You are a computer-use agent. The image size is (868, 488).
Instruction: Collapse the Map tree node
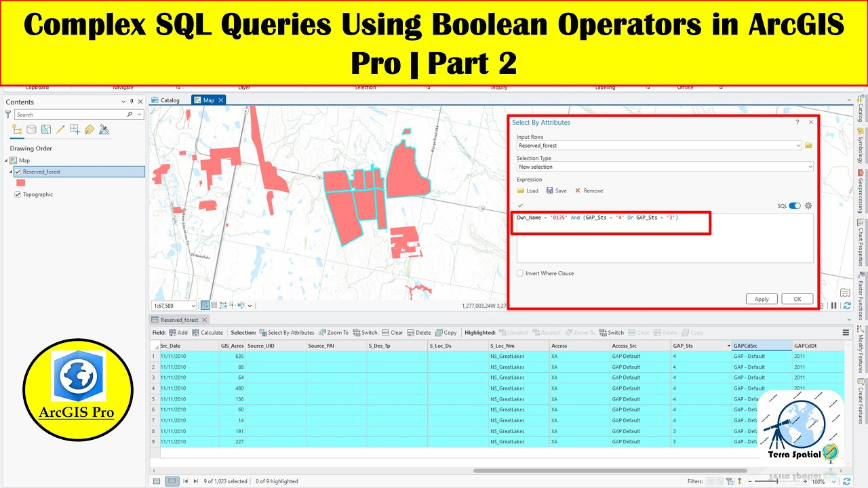click(x=6, y=161)
